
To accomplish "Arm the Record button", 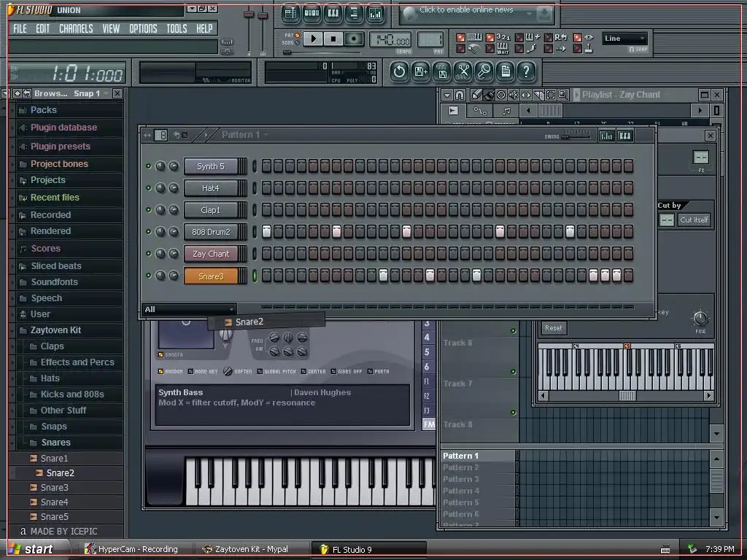I will (x=354, y=39).
